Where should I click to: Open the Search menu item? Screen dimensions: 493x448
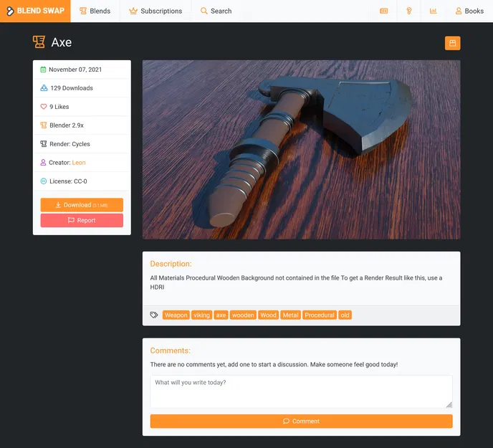(x=216, y=11)
